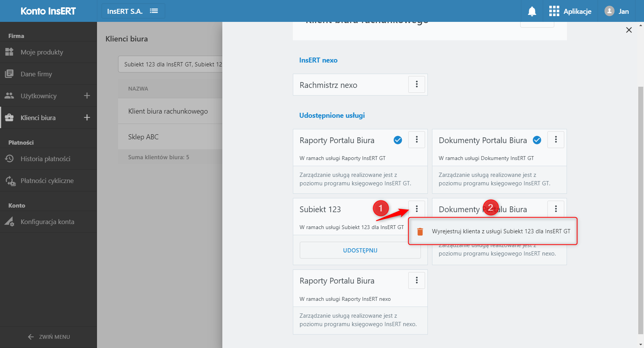Click the Użytkownicy people icon
Viewport: 644px width, 348px height.
9,96
